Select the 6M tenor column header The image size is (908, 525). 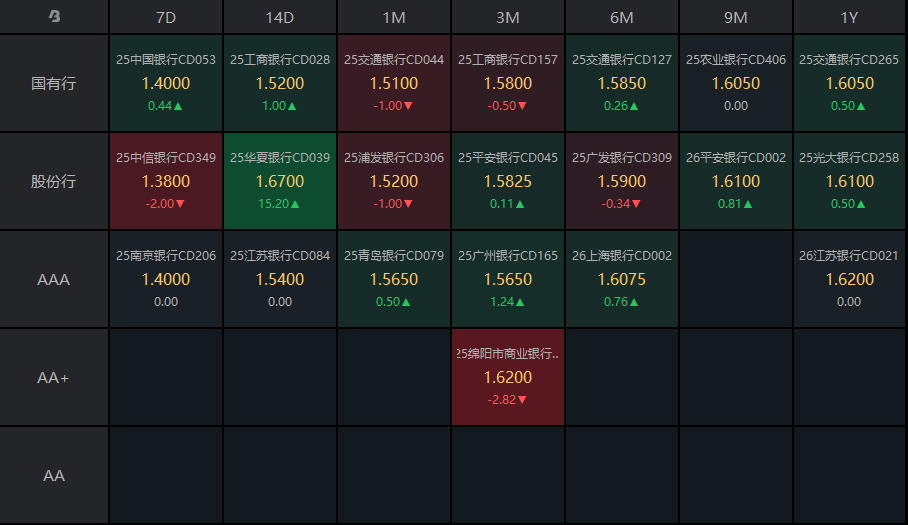621,17
